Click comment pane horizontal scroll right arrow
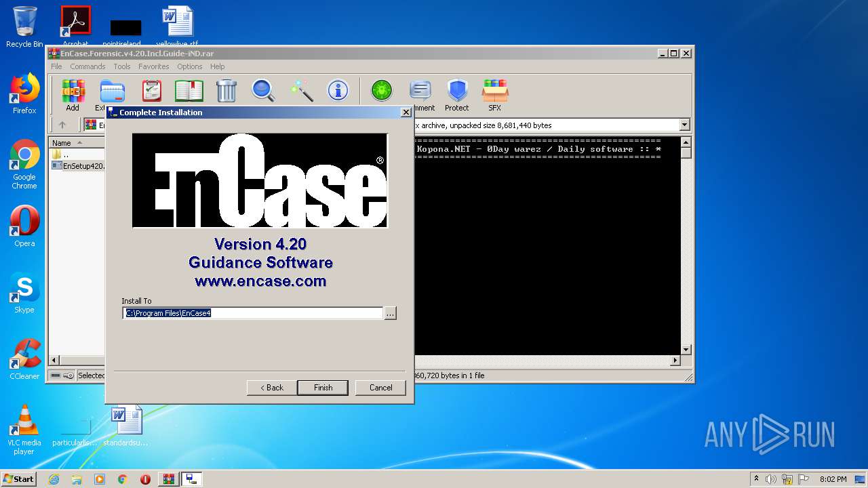868x488 pixels. (x=675, y=361)
